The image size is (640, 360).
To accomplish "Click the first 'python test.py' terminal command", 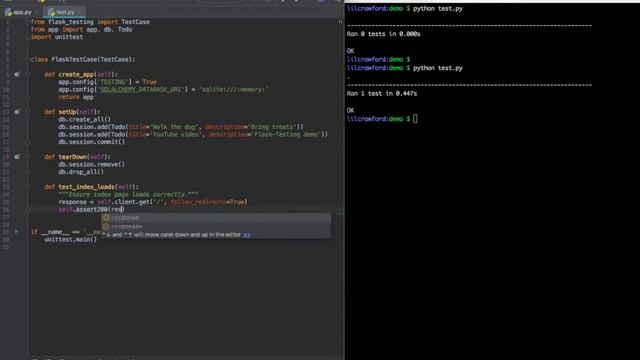I will [438, 9].
